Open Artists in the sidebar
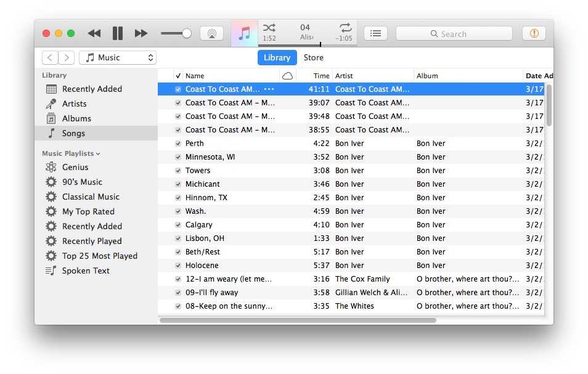This screenshot has height=374, width=588. coord(96,104)
